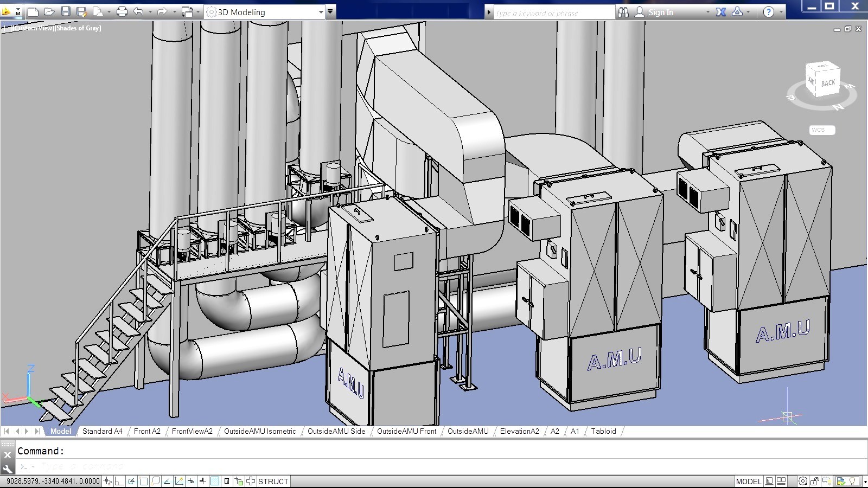Screen dimensions: 868x488
Task: Click the Plot printer icon
Action: (x=122, y=12)
